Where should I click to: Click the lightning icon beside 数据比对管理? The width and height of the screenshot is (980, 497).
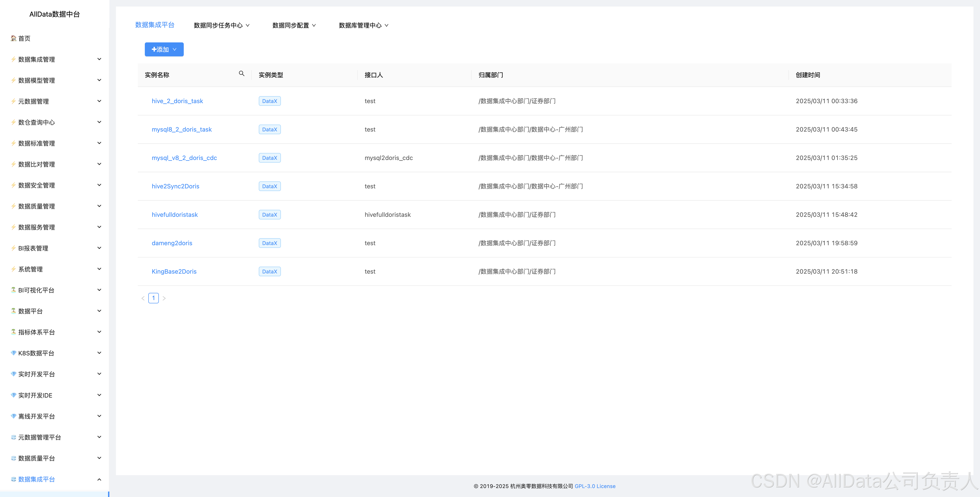click(x=14, y=164)
